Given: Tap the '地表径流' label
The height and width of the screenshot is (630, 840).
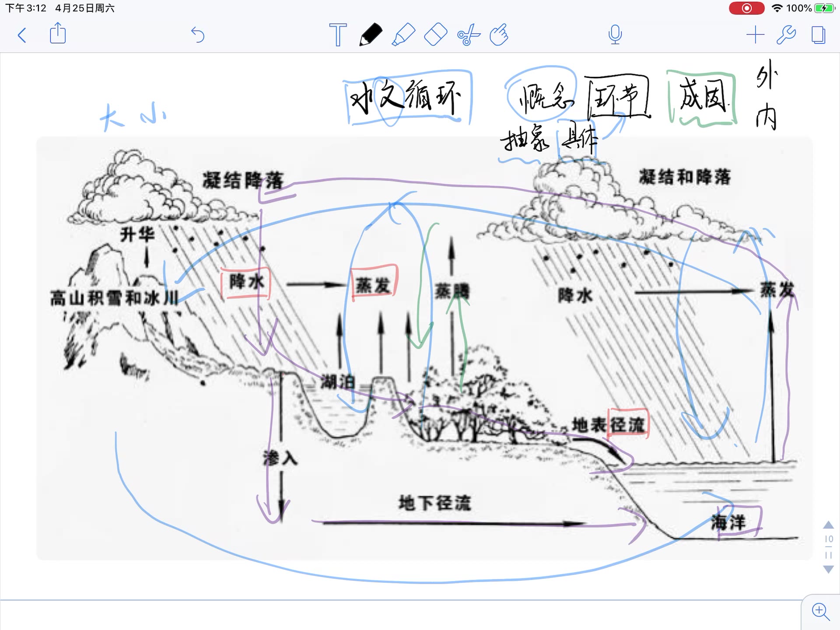Looking at the screenshot, I should tap(609, 424).
